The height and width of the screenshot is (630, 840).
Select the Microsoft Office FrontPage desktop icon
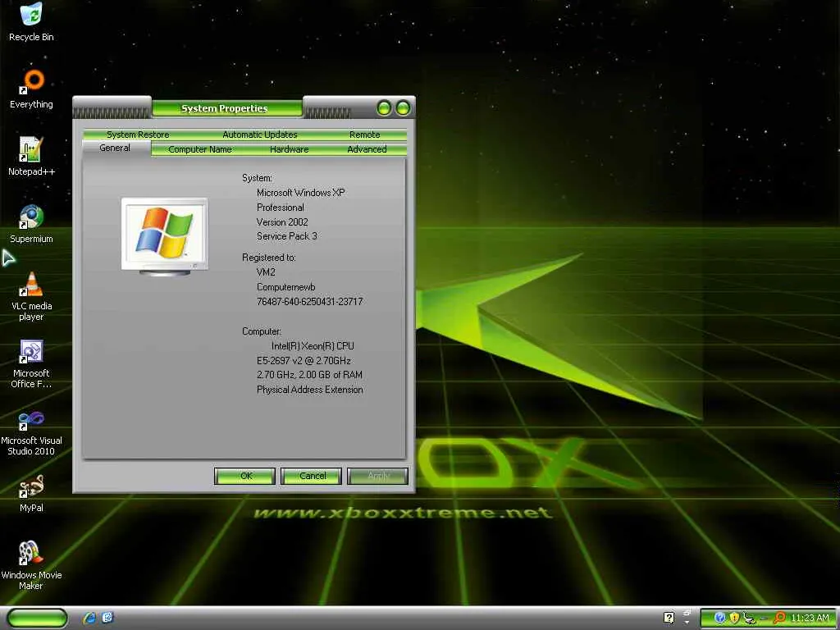[31, 363]
